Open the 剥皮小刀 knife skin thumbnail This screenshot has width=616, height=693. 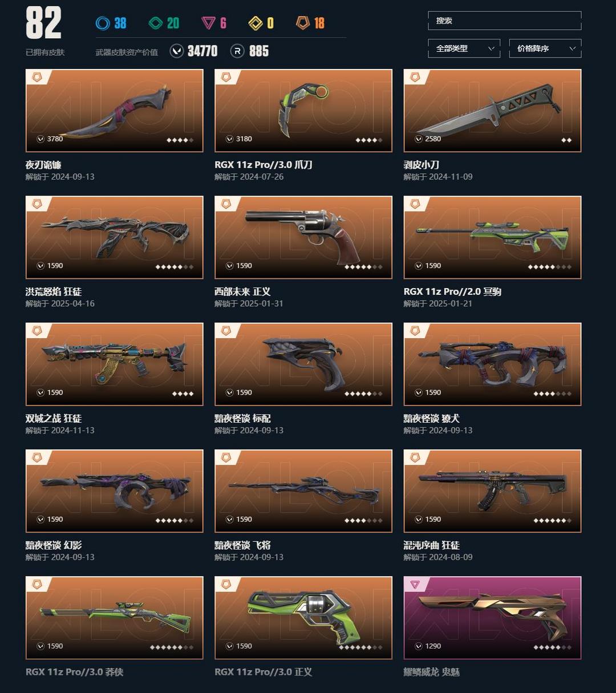pyautogui.click(x=492, y=111)
